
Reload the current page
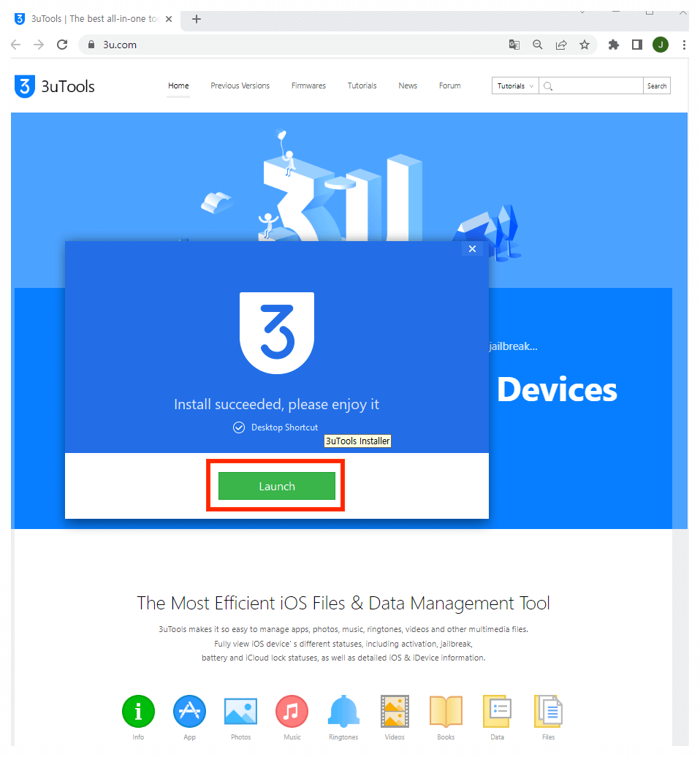pos(62,45)
